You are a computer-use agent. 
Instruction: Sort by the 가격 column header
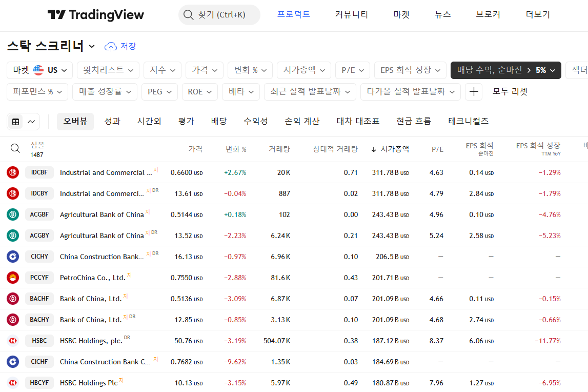(195, 149)
